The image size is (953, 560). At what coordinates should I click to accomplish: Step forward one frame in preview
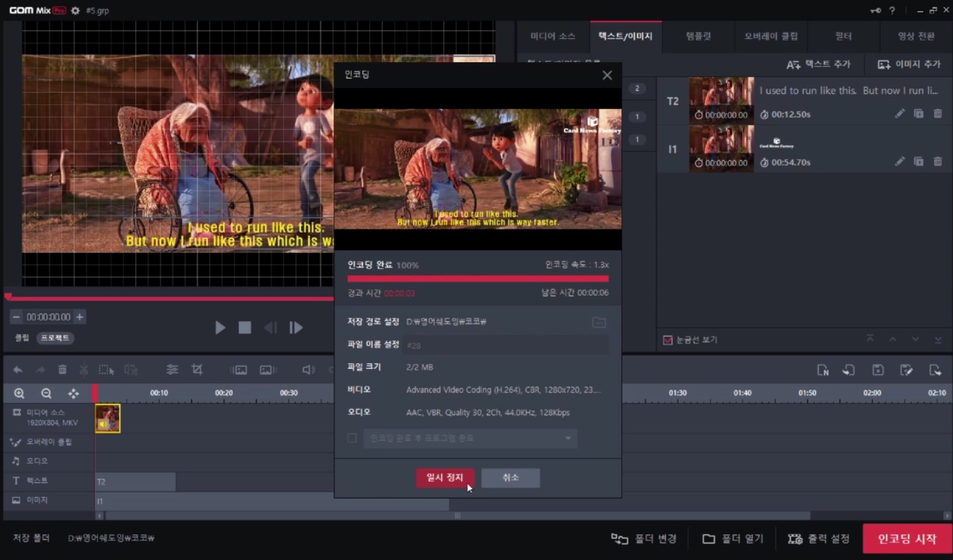(x=296, y=327)
